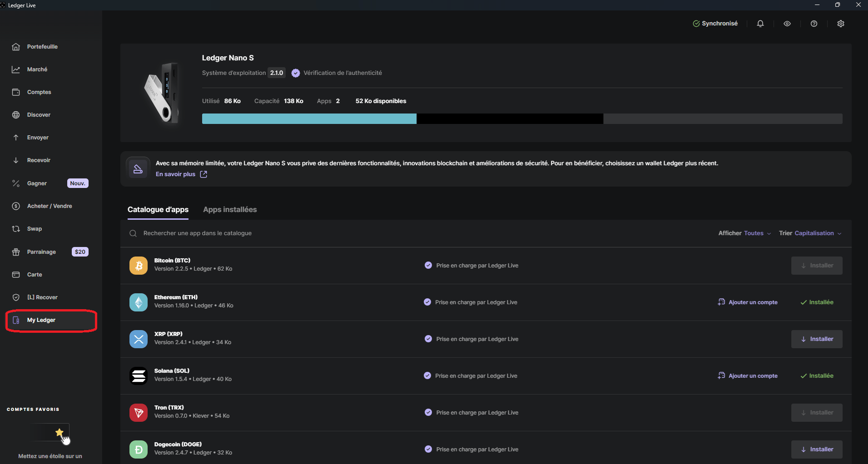Screen dimensions: 868x464
Task: Click the Tron app icon
Action: (x=139, y=413)
